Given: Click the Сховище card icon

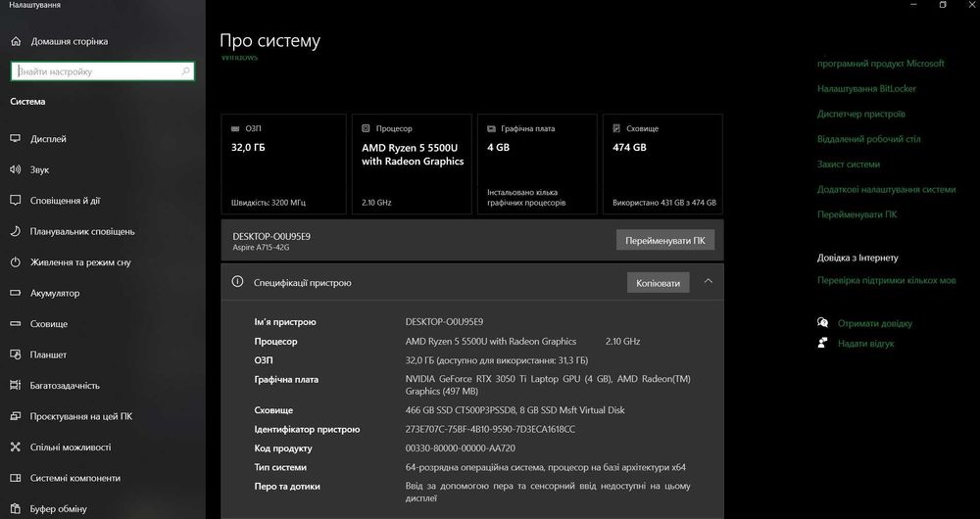Looking at the screenshot, I should [616, 128].
